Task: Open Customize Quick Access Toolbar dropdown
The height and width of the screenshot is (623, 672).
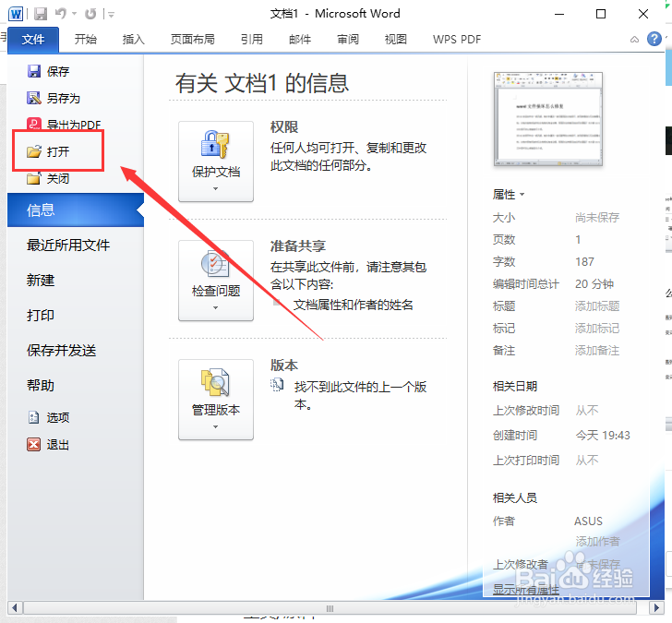Action: [111, 15]
